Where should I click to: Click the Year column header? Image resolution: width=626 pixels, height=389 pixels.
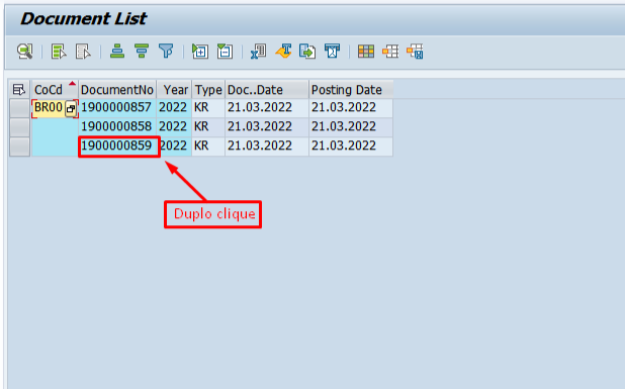coord(174,89)
